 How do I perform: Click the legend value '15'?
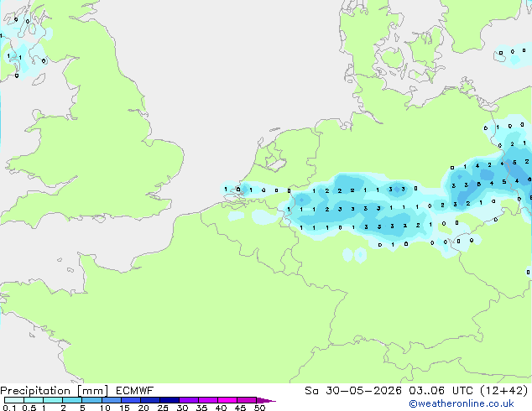[124, 408]
